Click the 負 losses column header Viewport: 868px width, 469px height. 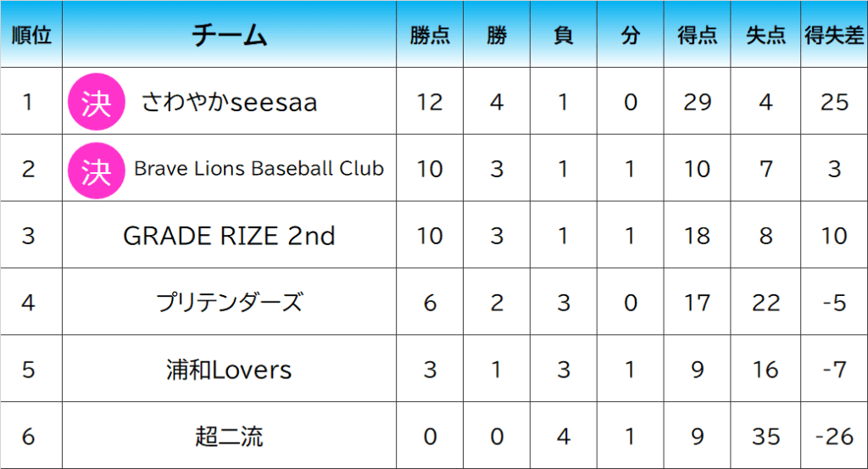click(x=564, y=36)
